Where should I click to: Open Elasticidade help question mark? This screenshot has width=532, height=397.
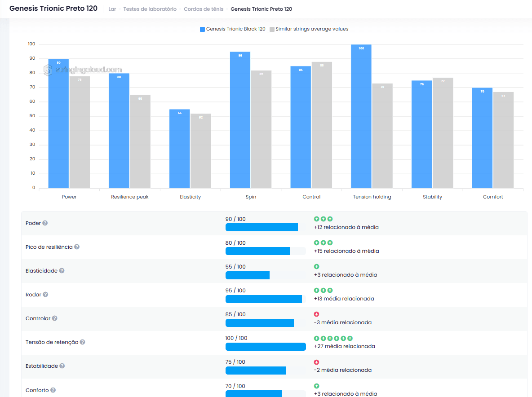point(62,271)
